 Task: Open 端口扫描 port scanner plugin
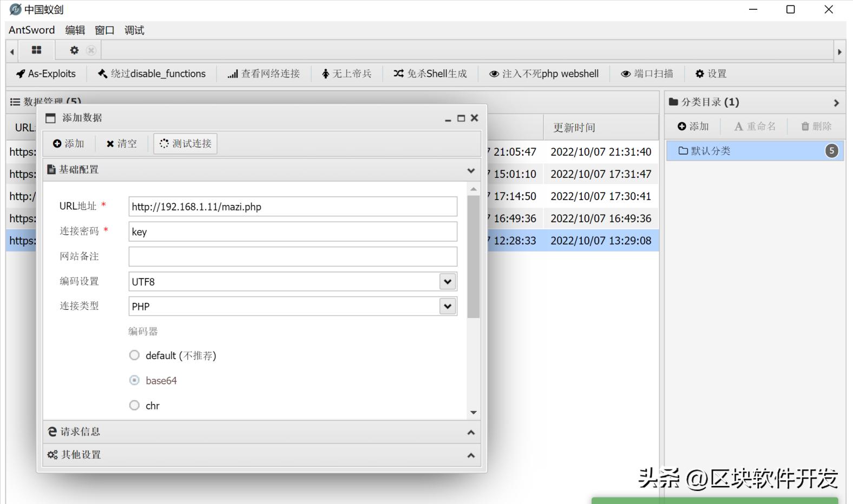pos(647,74)
